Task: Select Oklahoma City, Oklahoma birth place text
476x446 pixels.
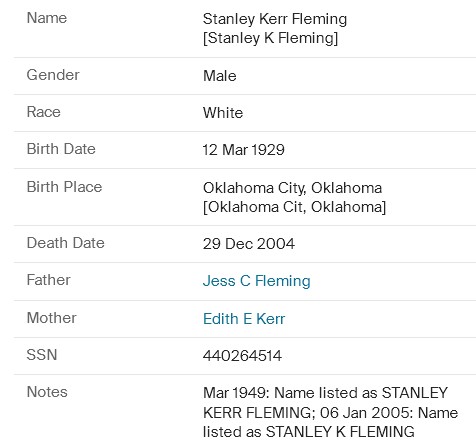Action: click(x=293, y=188)
